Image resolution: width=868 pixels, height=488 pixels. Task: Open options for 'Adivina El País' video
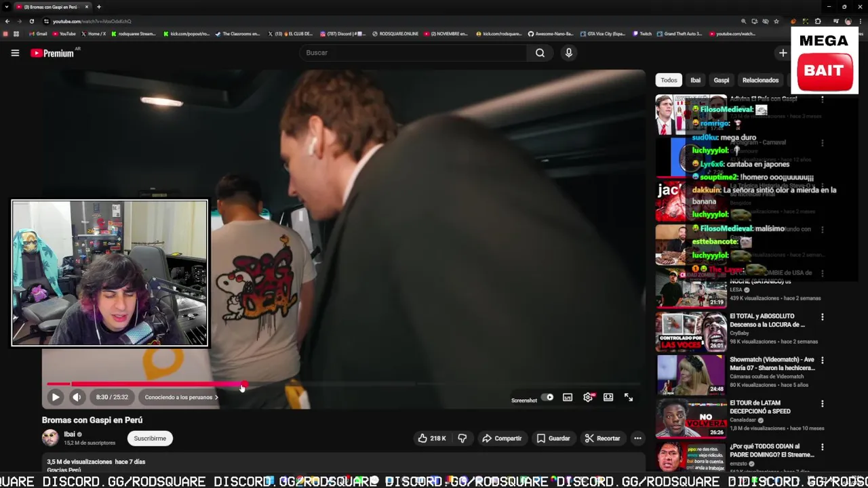tap(823, 100)
